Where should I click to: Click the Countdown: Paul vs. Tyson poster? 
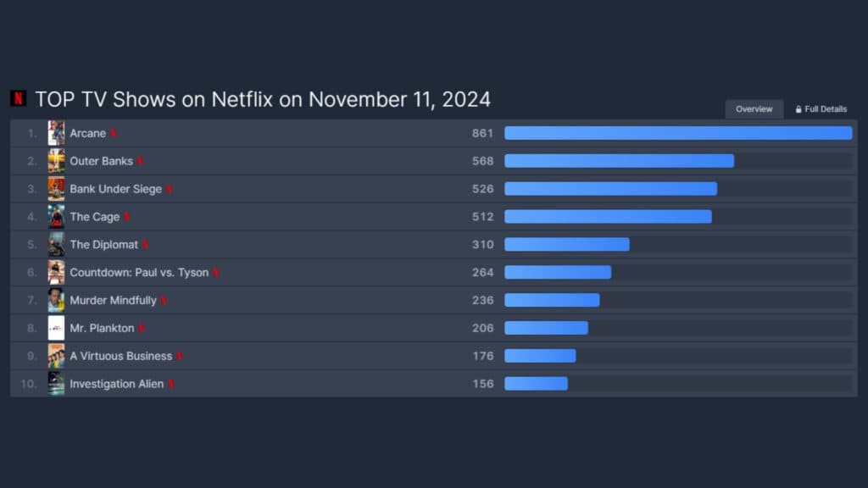[x=56, y=272]
